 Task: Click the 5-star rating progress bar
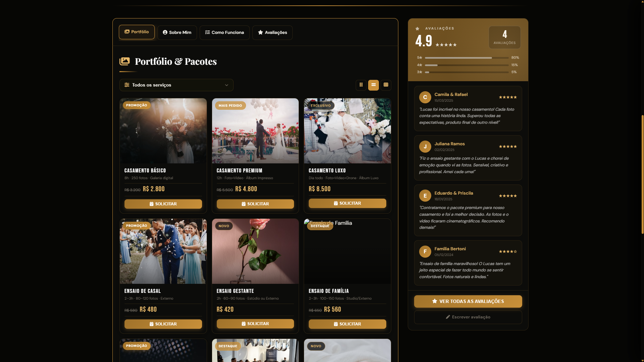point(467,58)
